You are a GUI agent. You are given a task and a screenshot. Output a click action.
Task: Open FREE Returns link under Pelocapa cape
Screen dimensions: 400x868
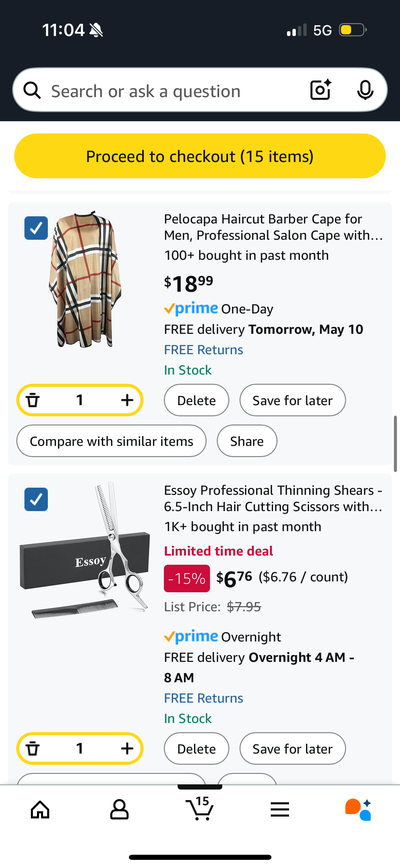(204, 350)
